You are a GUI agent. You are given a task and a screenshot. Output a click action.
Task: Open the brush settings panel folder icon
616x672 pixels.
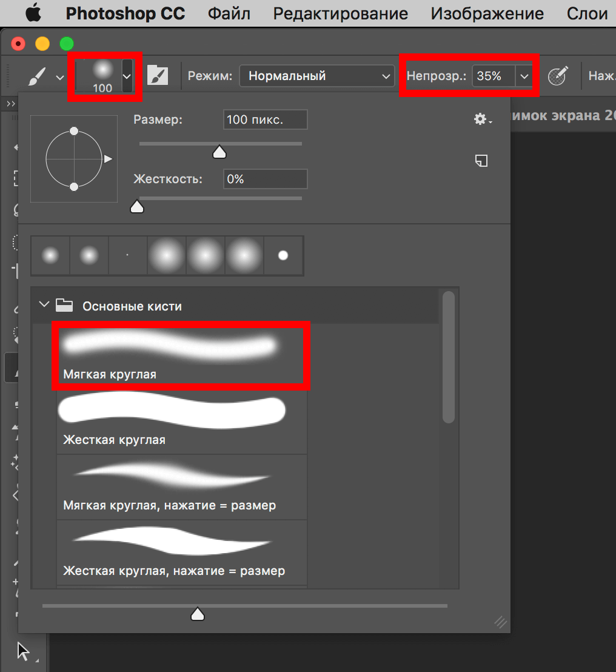tap(158, 76)
